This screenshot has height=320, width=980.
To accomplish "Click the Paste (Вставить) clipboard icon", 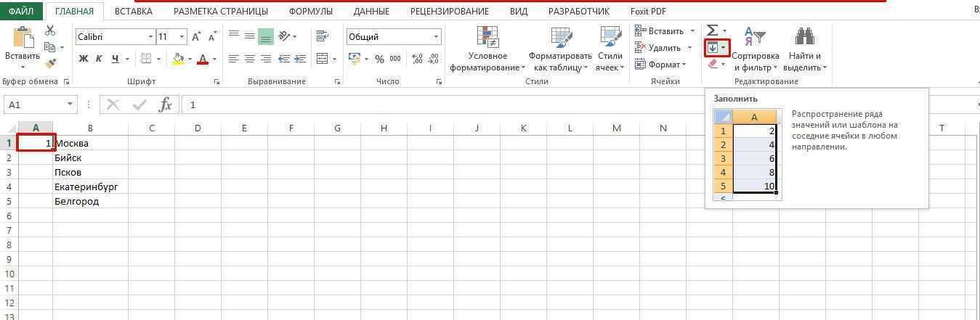I will 23,38.
